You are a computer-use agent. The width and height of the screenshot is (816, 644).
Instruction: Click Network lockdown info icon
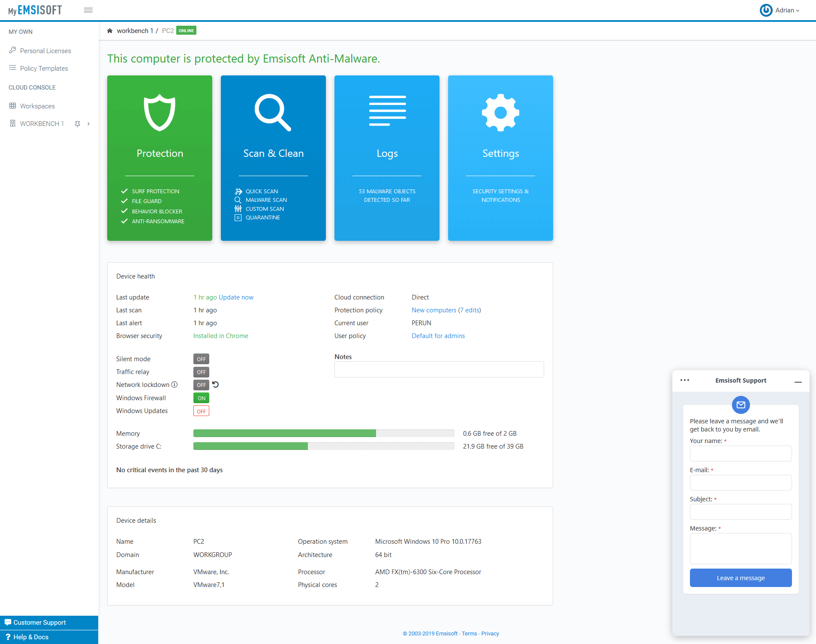[174, 385]
